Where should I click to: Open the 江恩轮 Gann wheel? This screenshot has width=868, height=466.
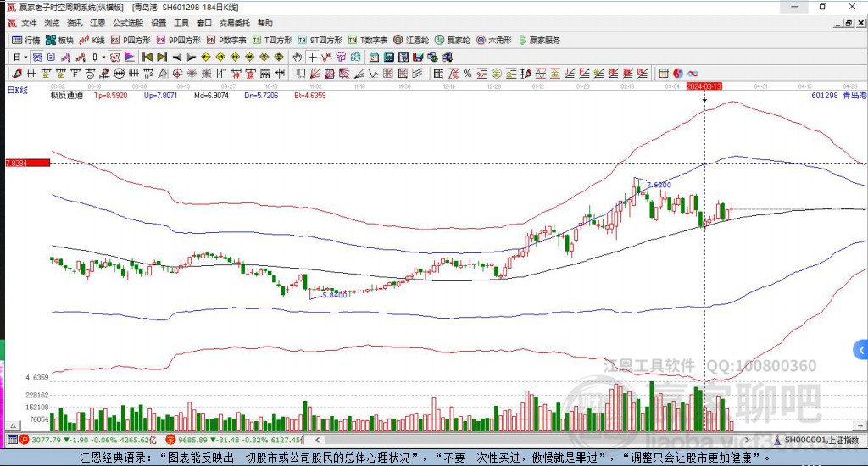[411, 40]
